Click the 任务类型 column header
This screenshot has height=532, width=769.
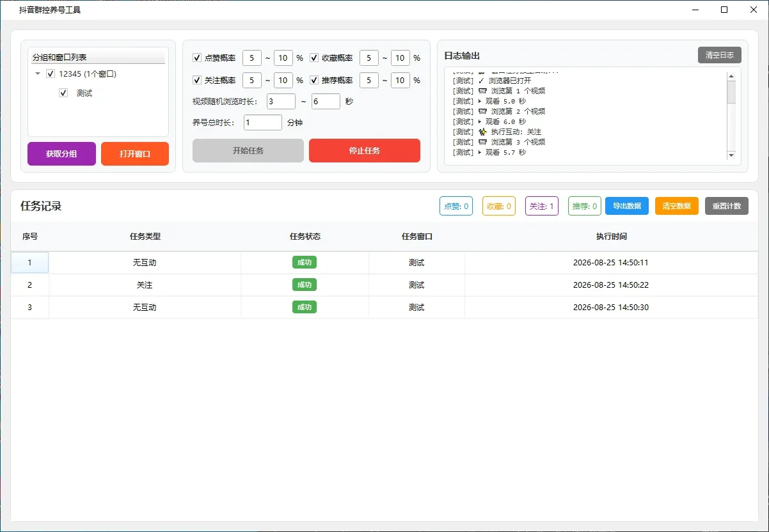tap(145, 237)
